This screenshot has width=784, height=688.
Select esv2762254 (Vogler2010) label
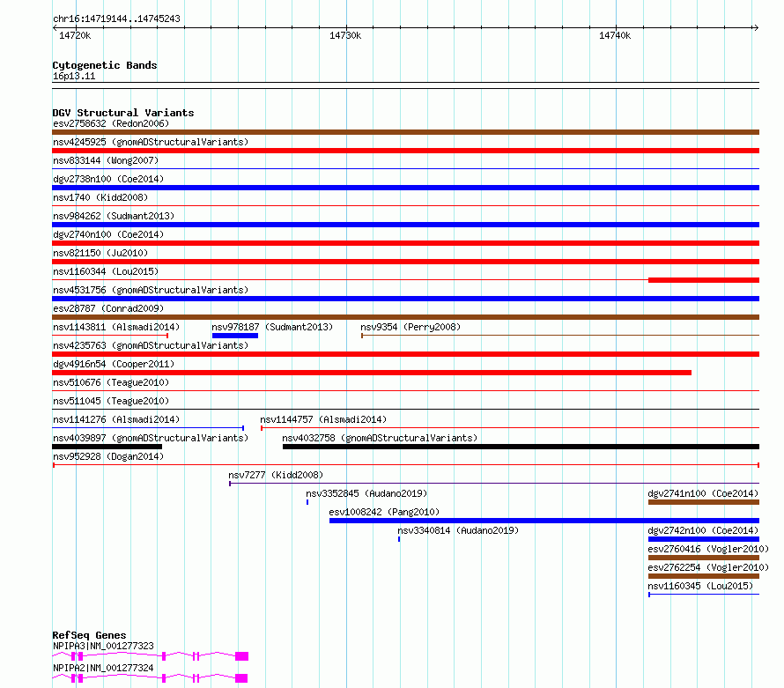pyautogui.click(x=708, y=567)
